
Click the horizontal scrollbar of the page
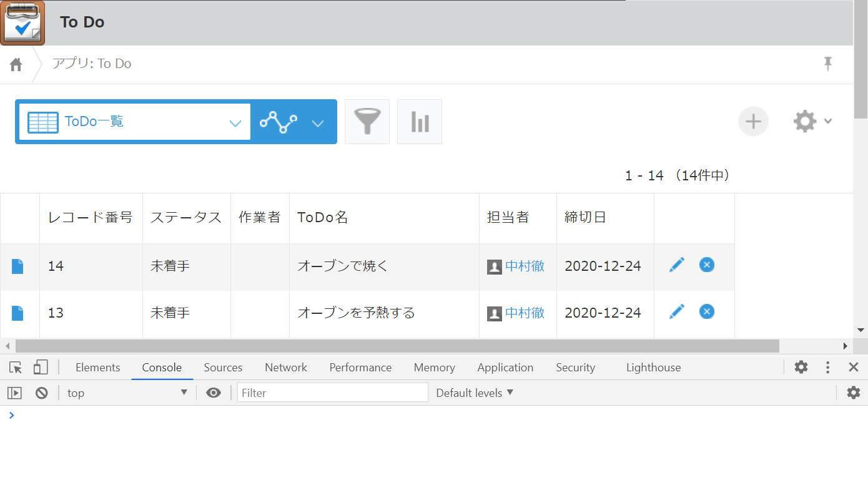[397, 346]
